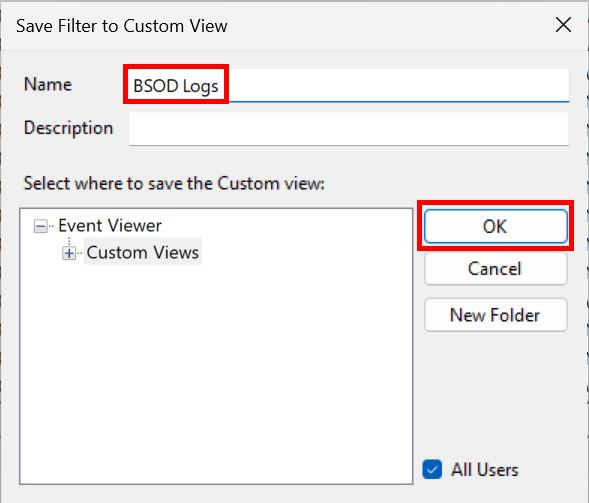Screen dimensions: 589x503
Task: Click the Name field containing BSOD Logs
Action: [x=349, y=86]
